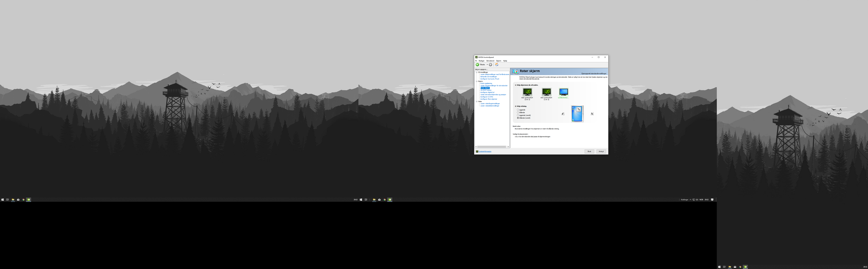Open Windows Start menu on left taskbar
Image resolution: width=868 pixels, height=269 pixels.
pos(2,200)
